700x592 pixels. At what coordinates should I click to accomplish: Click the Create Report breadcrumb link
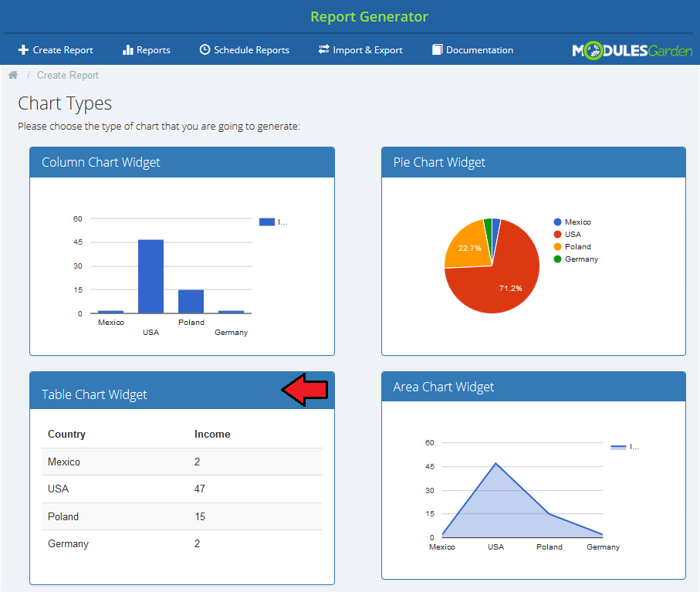pyautogui.click(x=67, y=76)
